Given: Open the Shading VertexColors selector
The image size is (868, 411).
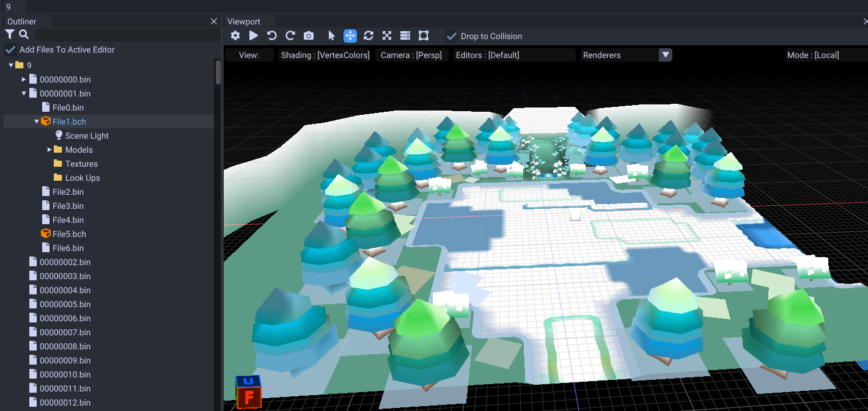Looking at the screenshot, I should [x=325, y=54].
